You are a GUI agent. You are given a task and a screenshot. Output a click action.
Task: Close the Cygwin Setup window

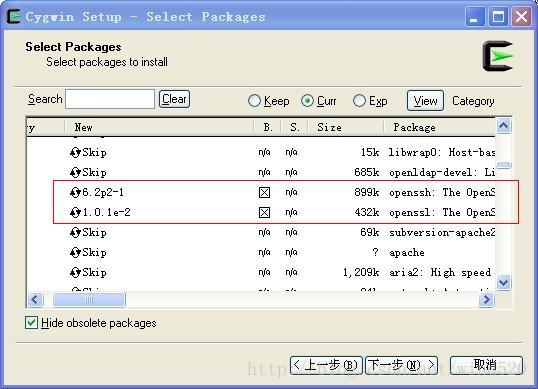coord(522,16)
